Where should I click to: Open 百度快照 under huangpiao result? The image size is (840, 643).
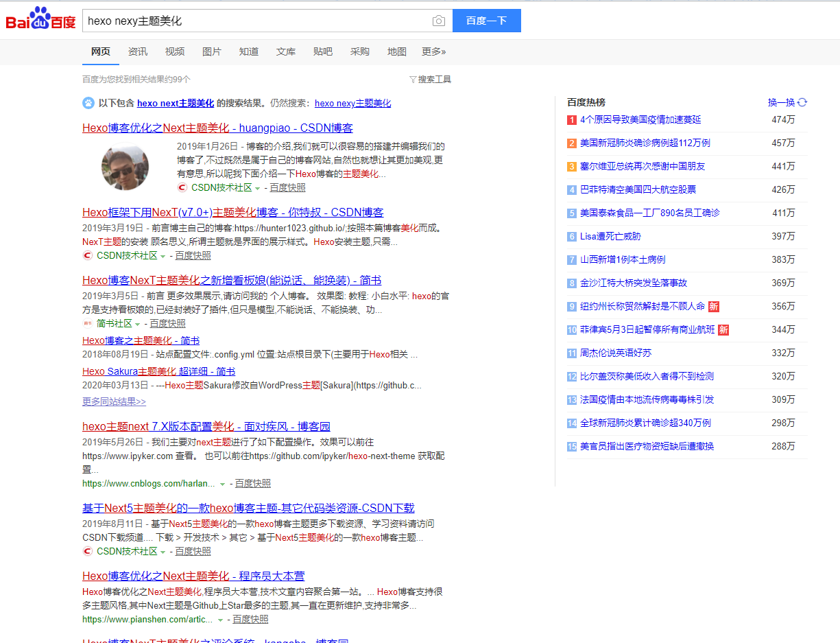coord(287,187)
